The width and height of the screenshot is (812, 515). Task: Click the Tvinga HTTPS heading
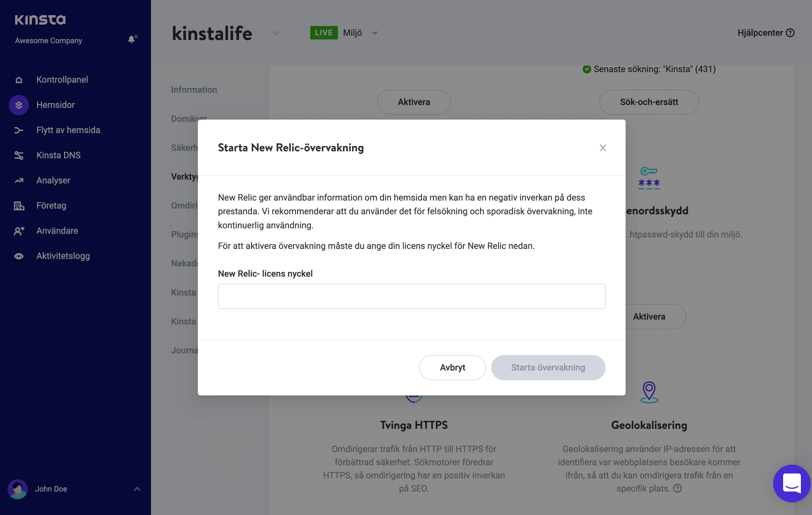[414, 425]
